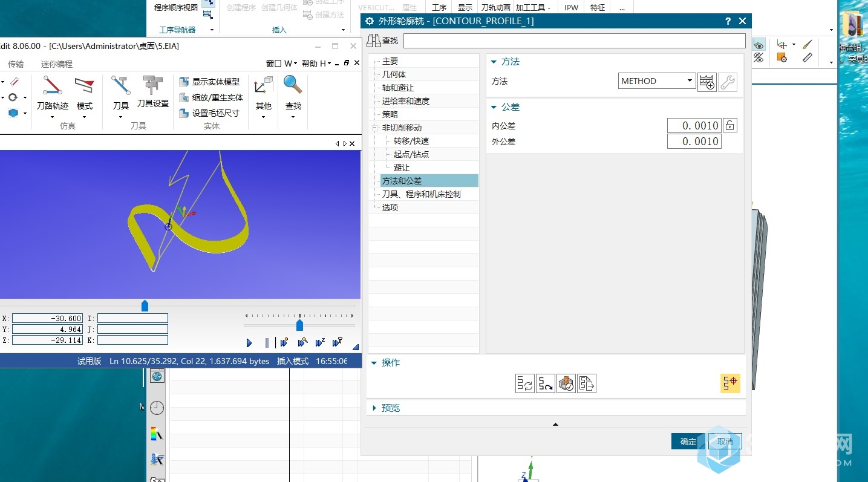
Task: Click the grayed wrench edit icon beside METHOD
Action: pos(728,82)
